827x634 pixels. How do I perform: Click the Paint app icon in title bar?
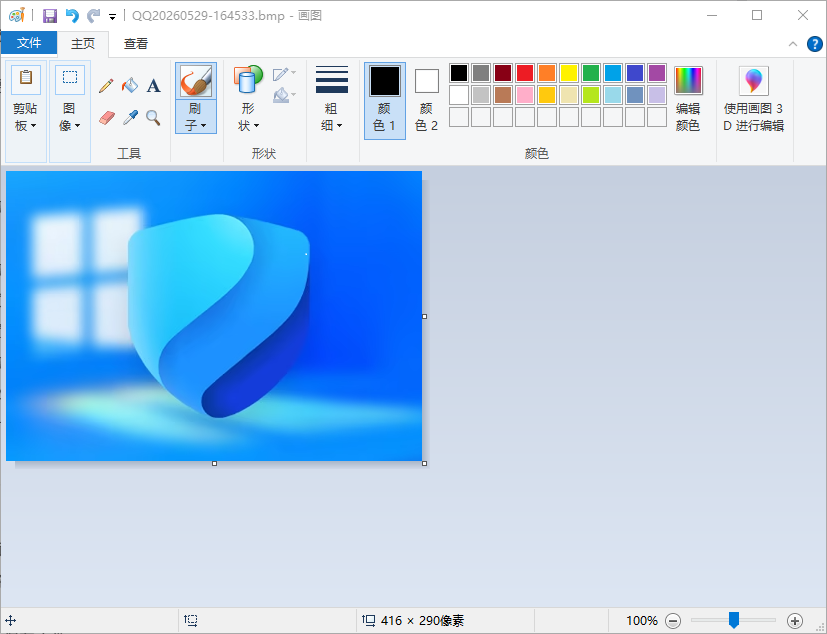[17, 15]
